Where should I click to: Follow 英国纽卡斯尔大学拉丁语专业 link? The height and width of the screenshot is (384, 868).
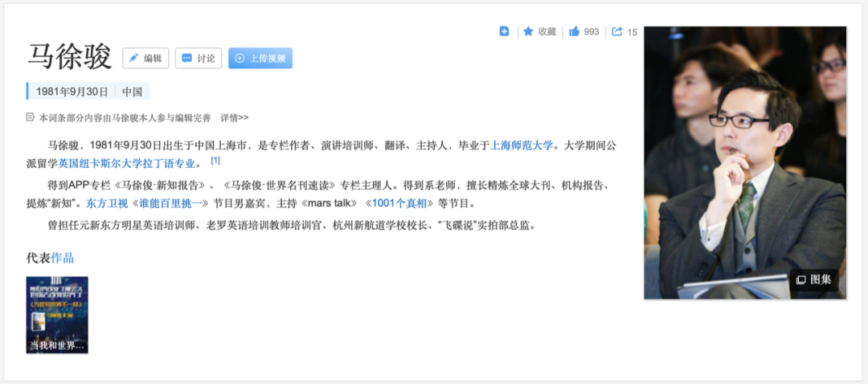tap(127, 163)
